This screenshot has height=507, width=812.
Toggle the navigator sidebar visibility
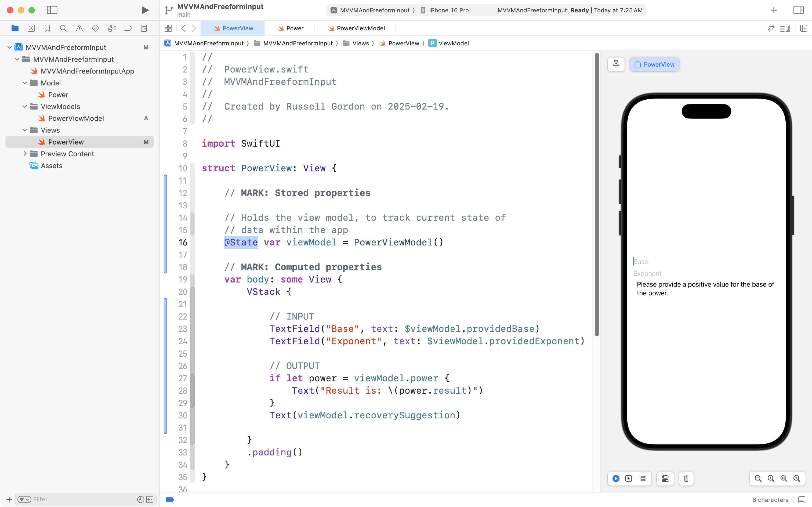tap(52, 10)
